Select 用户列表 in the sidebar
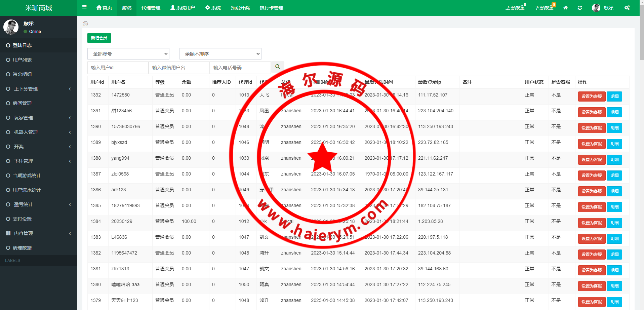This screenshot has height=310, width=644. coord(22,60)
